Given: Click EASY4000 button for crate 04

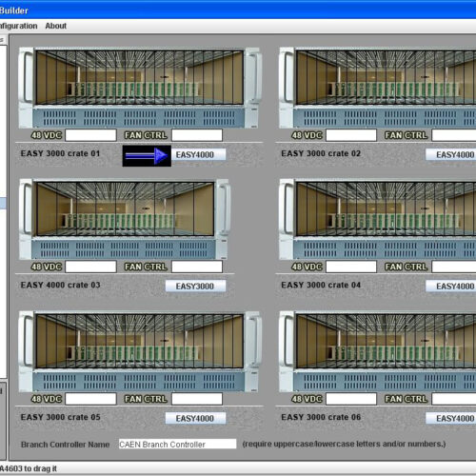Looking at the screenshot, I should pyautogui.click(x=450, y=286).
